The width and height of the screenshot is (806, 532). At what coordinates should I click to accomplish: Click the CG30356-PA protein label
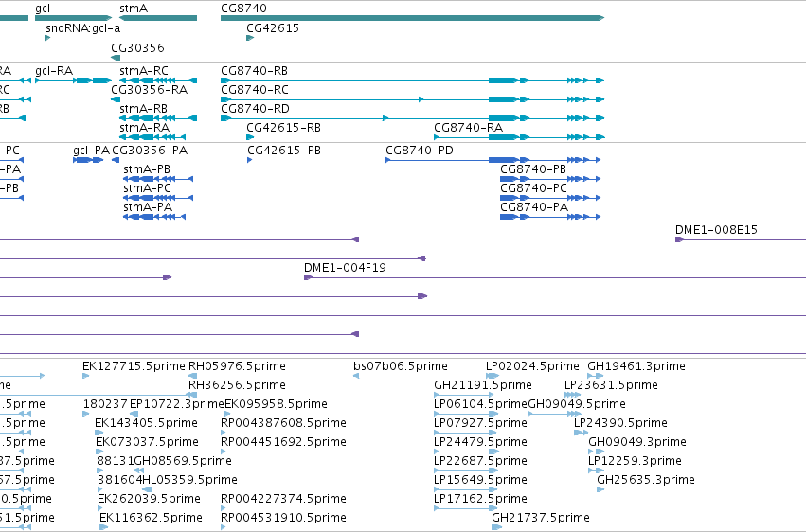pyautogui.click(x=150, y=151)
